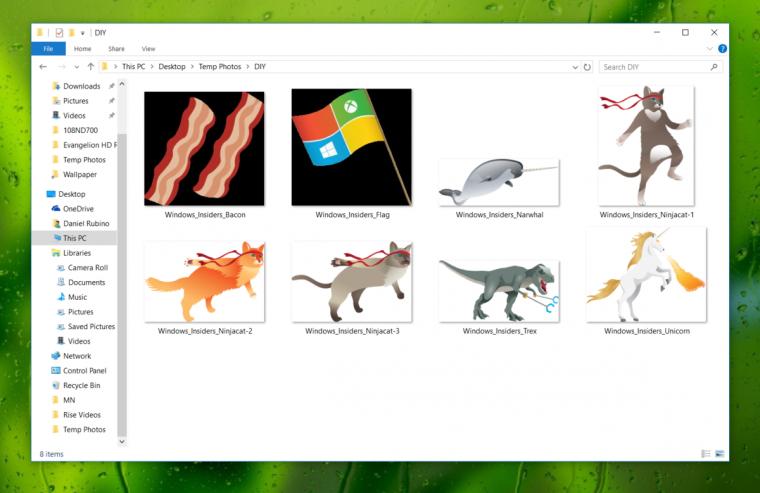
Task: Select the Windows_Insiders_Flag thumbnail
Action: point(352,147)
